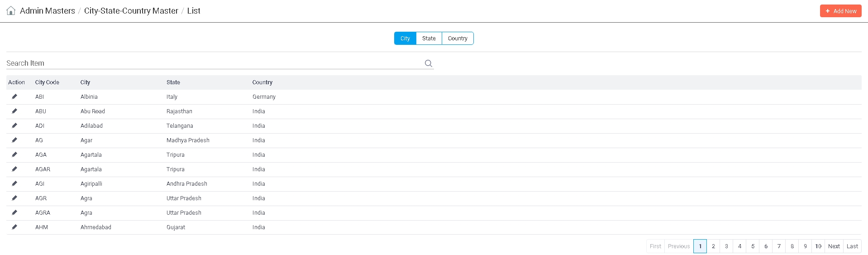Click the edit pencil for Ahmedabad
The height and width of the screenshot is (255, 868).
coord(14,227)
